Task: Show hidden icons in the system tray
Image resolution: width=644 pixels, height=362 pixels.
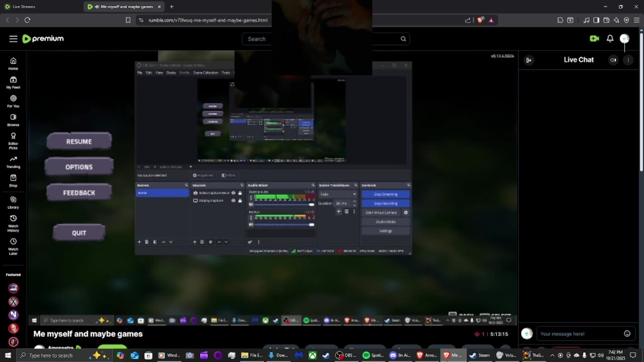Action: 552,355
